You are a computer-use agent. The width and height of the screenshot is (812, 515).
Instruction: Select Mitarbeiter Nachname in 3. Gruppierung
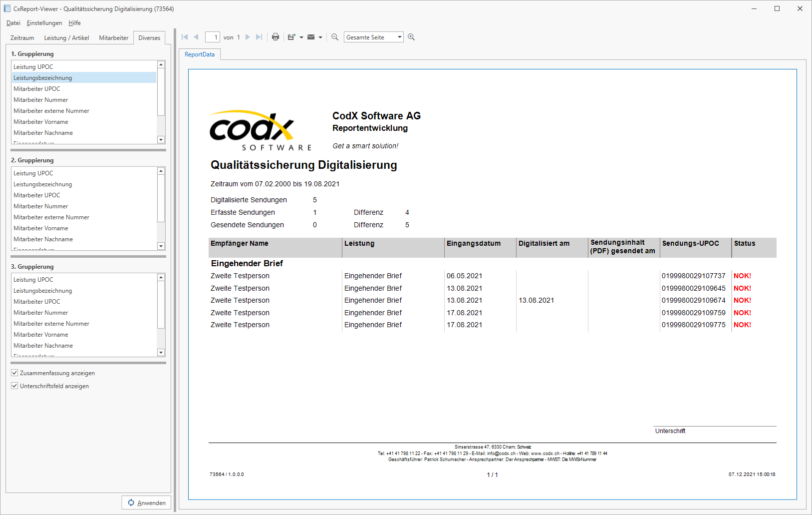click(84, 346)
